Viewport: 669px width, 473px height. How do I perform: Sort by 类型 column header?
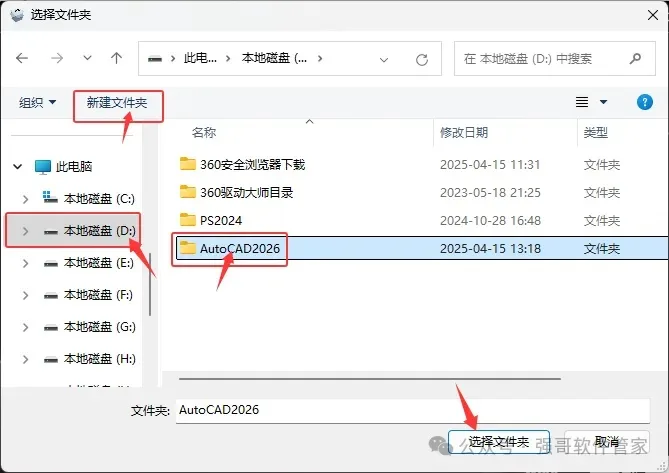click(596, 133)
